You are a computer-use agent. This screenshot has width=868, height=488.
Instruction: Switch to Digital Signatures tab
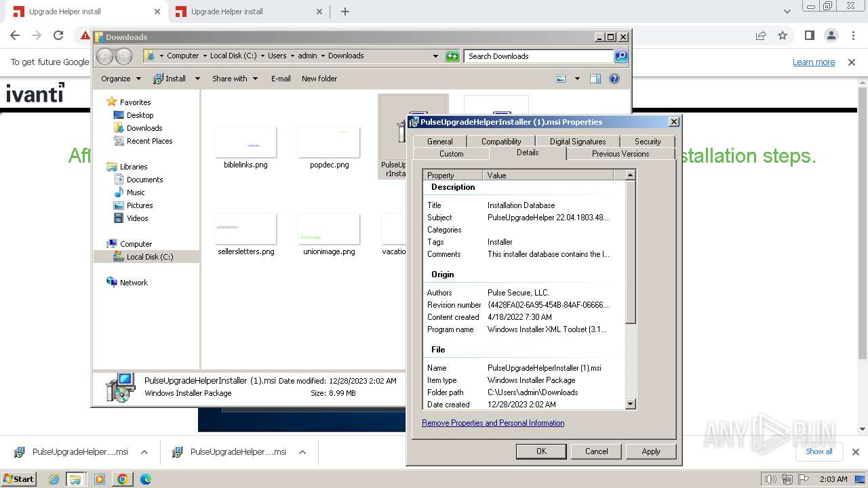click(x=578, y=142)
